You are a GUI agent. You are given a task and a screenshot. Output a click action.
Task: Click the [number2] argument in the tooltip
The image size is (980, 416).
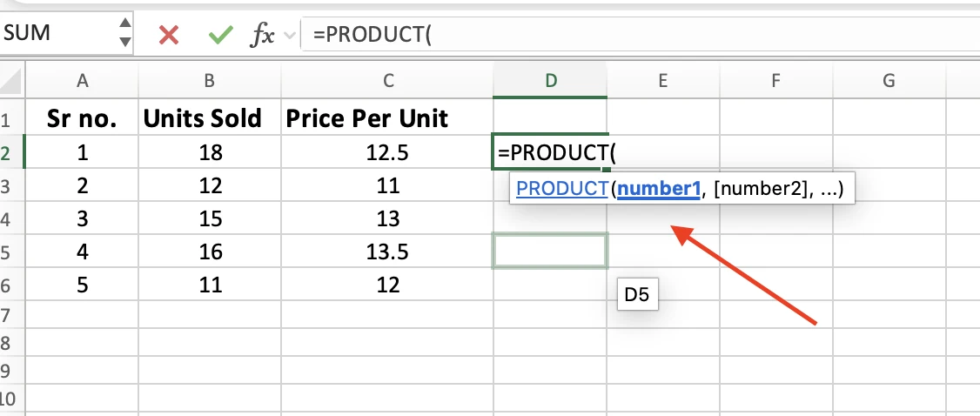click(x=760, y=189)
